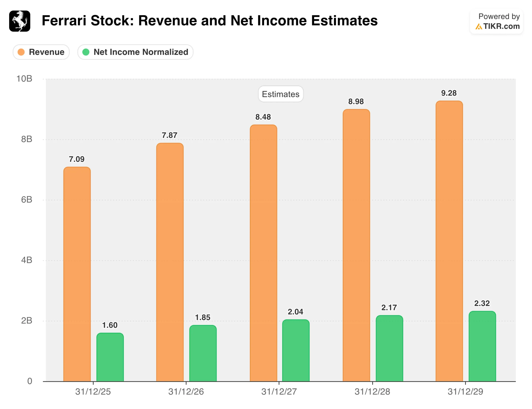The image size is (532, 409).
Task: Click the Estimates label badge
Action: [281, 94]
